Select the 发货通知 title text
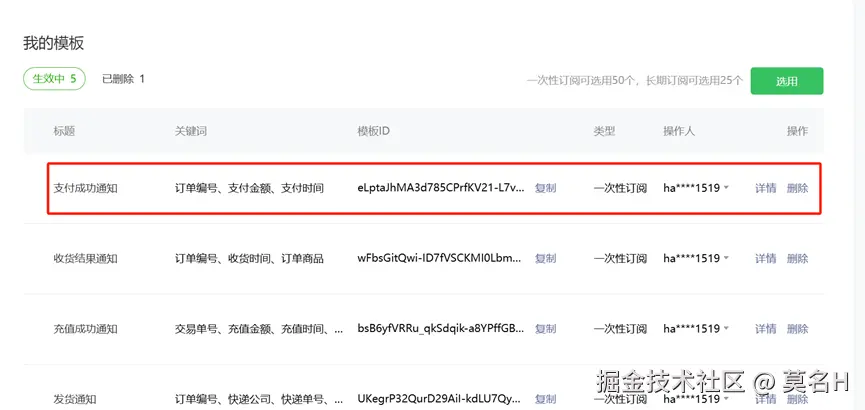Image resolution: width=865 pixels, height=410 pixels. [x=75, y=399]
